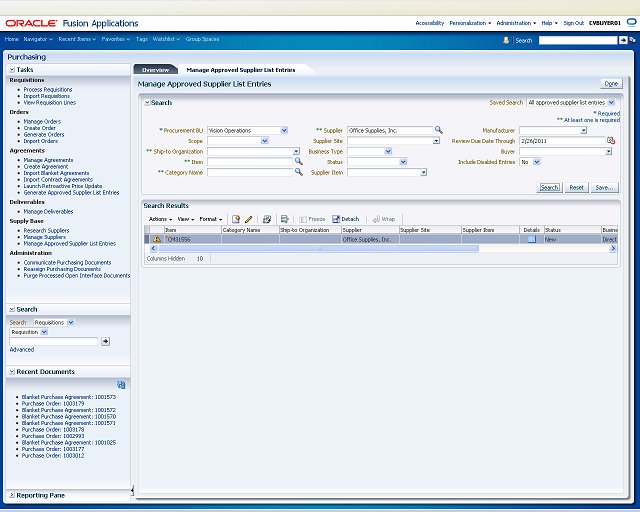
Task: Open the Ship-to Organization dropdown
Action: (296, 151)
